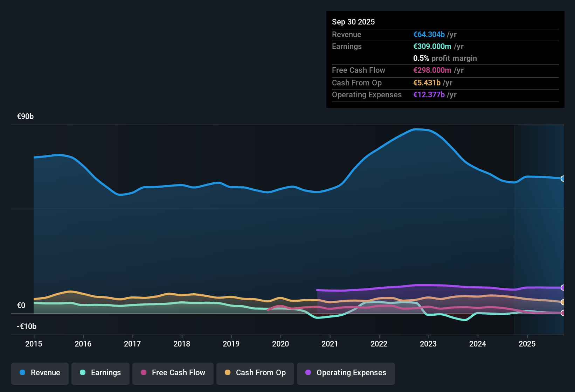Open the Cash From Op legend entry
575x392 pixels.
tap(255, 373)
